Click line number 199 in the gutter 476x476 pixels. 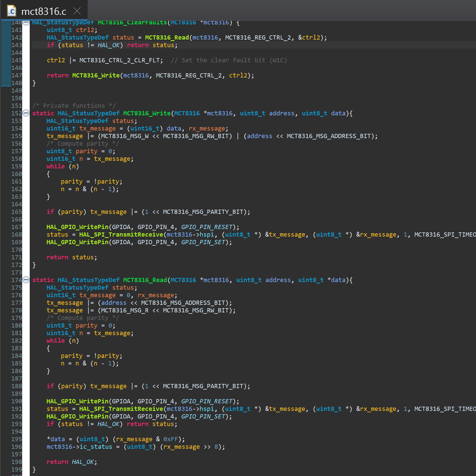pyautogui.click(x=17, y=470)
